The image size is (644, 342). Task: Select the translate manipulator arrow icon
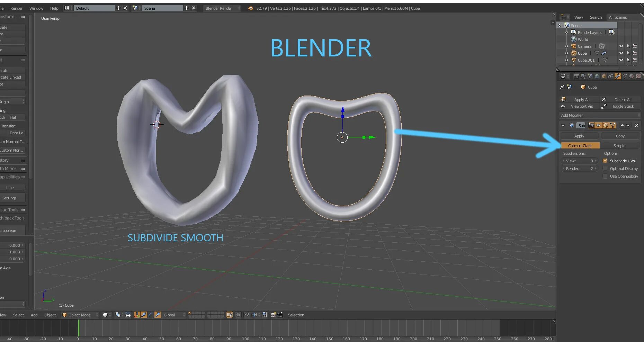coord(144,315)
